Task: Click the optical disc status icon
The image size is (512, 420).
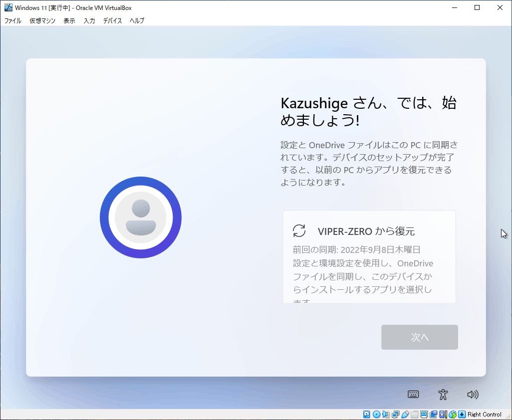Action: tap(376, 414)
